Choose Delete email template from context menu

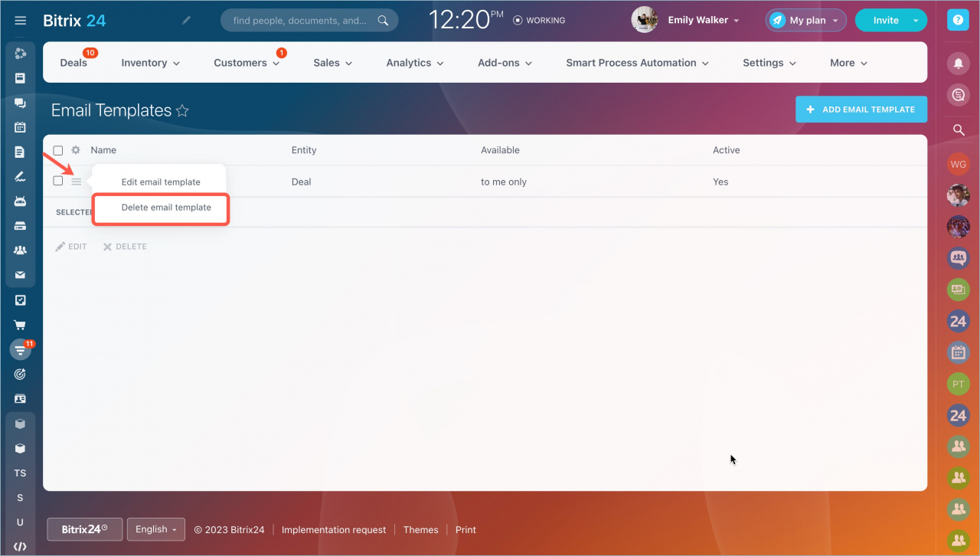coord(166,208)
